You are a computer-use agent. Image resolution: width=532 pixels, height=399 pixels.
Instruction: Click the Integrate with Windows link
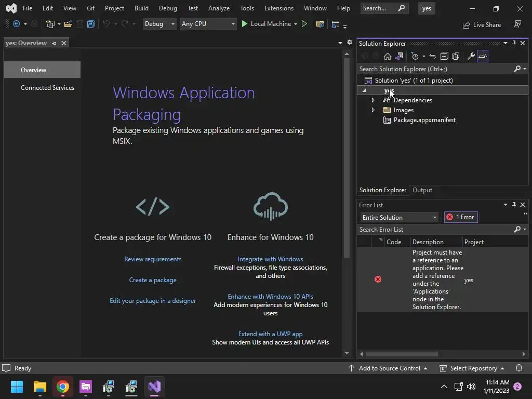pyautogui.click(x=270, y=259)
